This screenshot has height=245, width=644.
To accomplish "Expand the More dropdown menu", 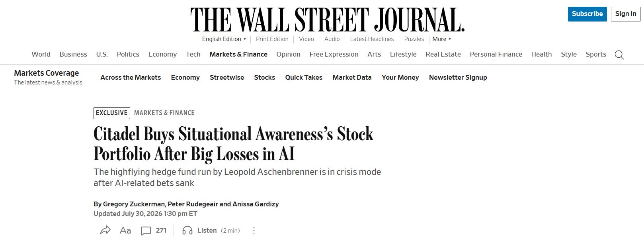I will click(442, 39).
